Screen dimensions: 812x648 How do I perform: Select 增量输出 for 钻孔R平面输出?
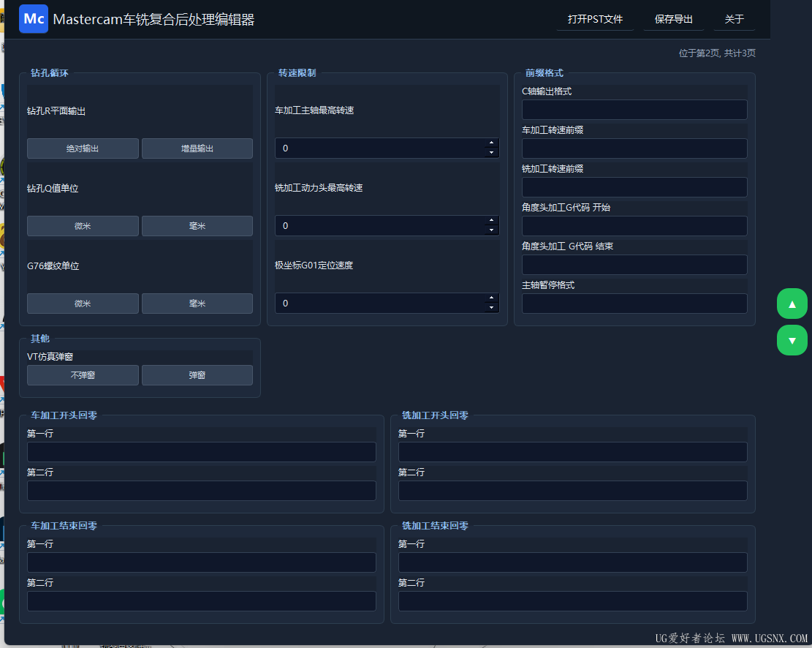(x=197, y=148)
